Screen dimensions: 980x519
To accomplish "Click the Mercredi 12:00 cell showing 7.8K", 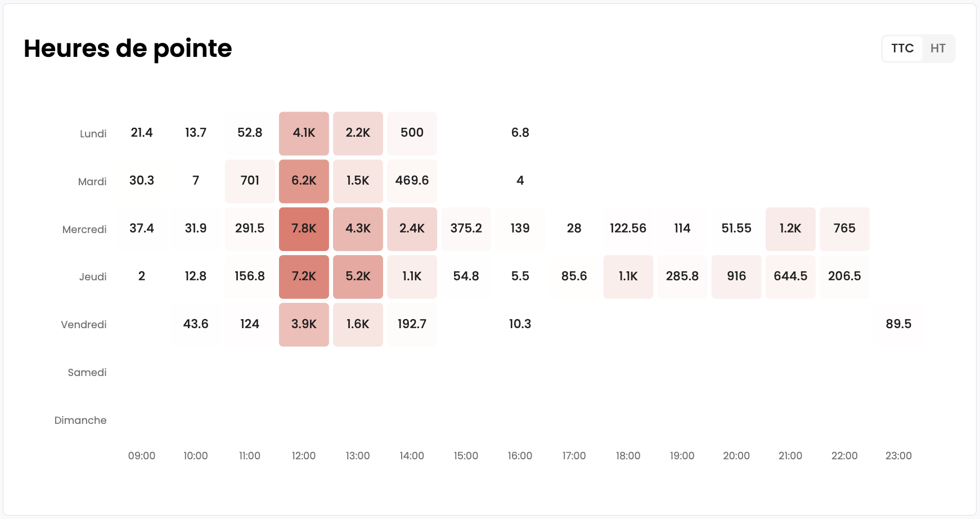I will click(304, 229).
